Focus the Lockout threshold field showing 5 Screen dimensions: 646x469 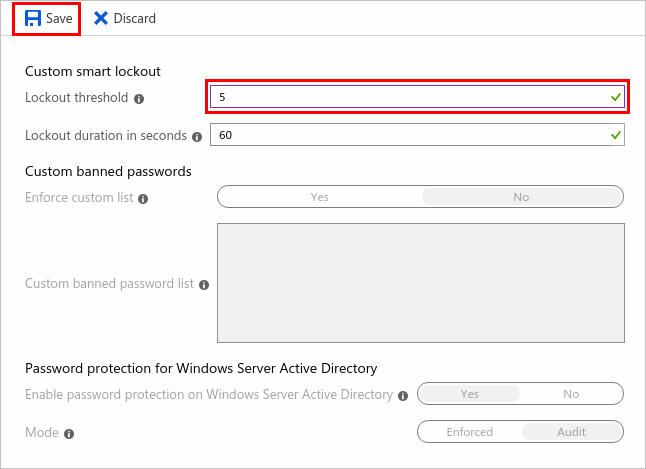click(417, 97)
